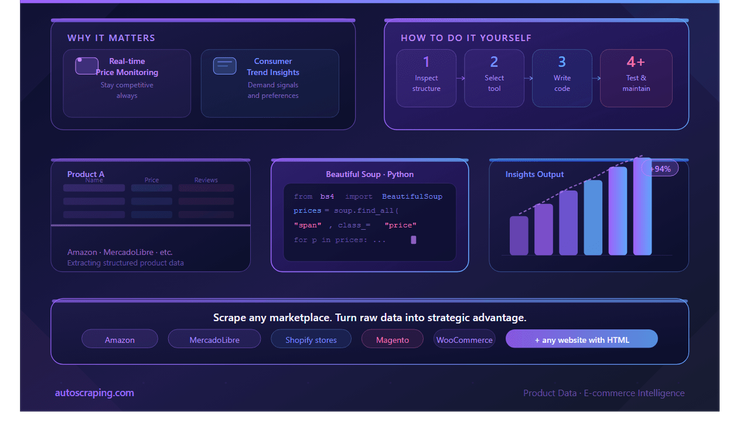Click the Shopify stores pill
This screenshot has height=422, width=750.
pos(311,339)
